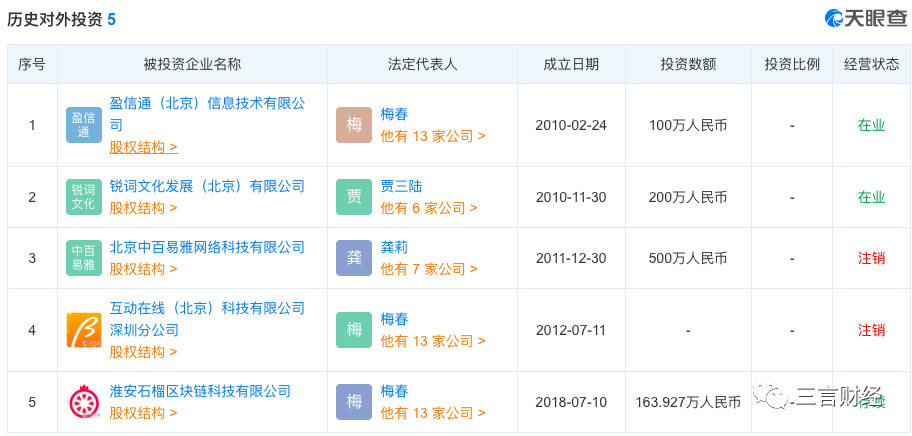Click the date 2012-07-11
Image resolution: width=912 pixels, height=436 pixels.
point(571,330)
